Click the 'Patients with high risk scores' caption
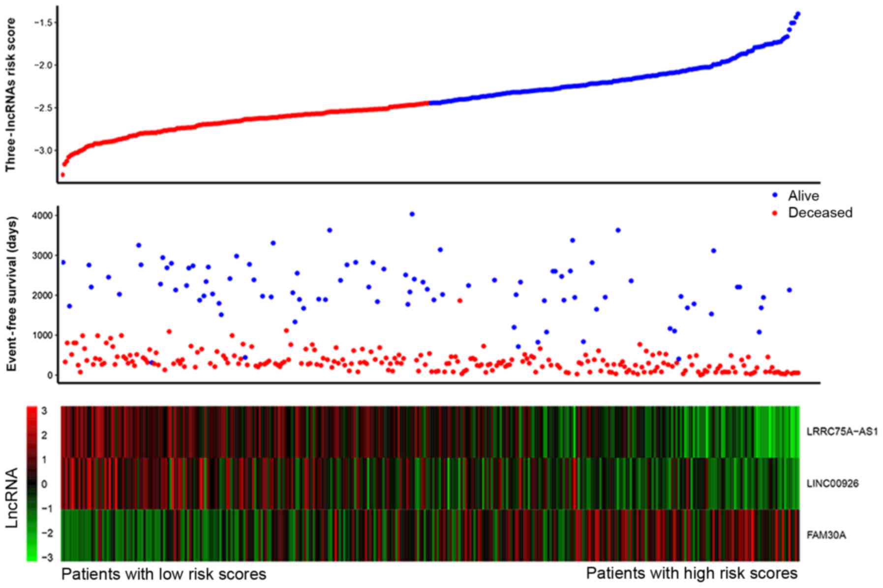This screenshot has width=883, height=588. pos(692,573)
